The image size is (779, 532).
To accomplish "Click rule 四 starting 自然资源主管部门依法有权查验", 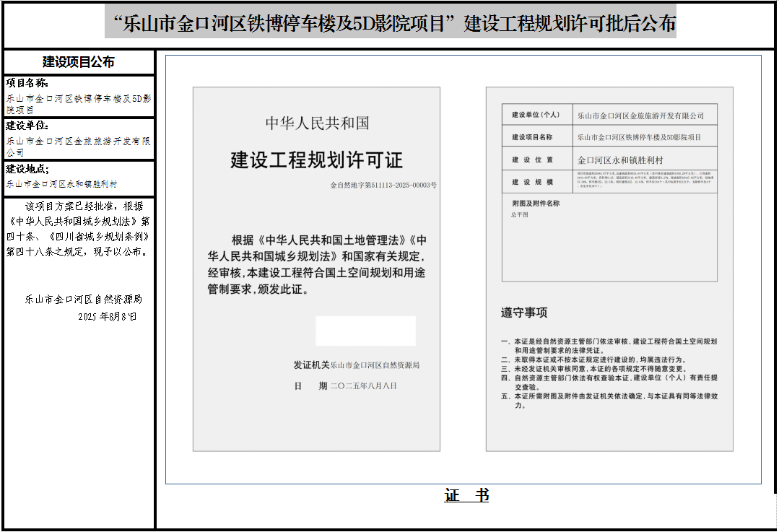I will coord(609,382).
